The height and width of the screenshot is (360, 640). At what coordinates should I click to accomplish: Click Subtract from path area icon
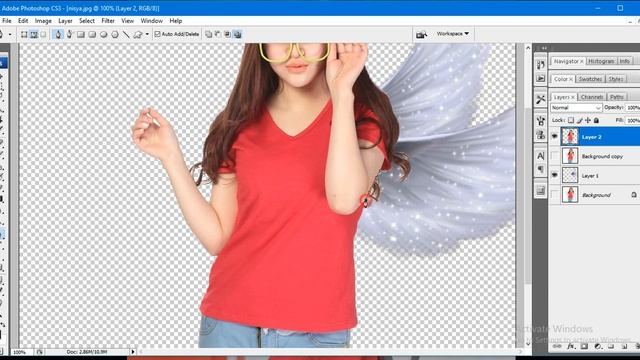(x=218, y=35)
